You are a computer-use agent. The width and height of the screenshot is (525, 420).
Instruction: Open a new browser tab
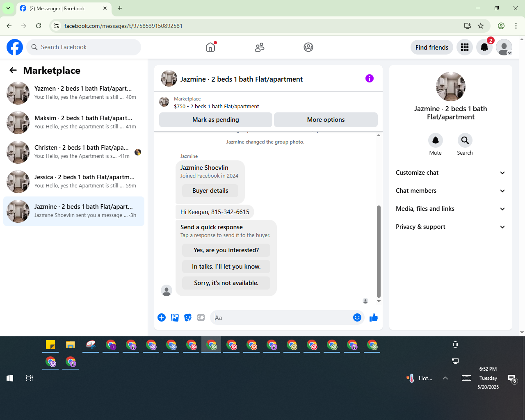120,8
